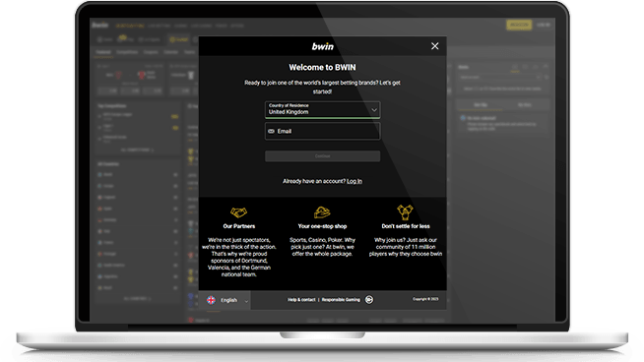
Task: Click the bwin logo on background page
Action: click(99, 25)
